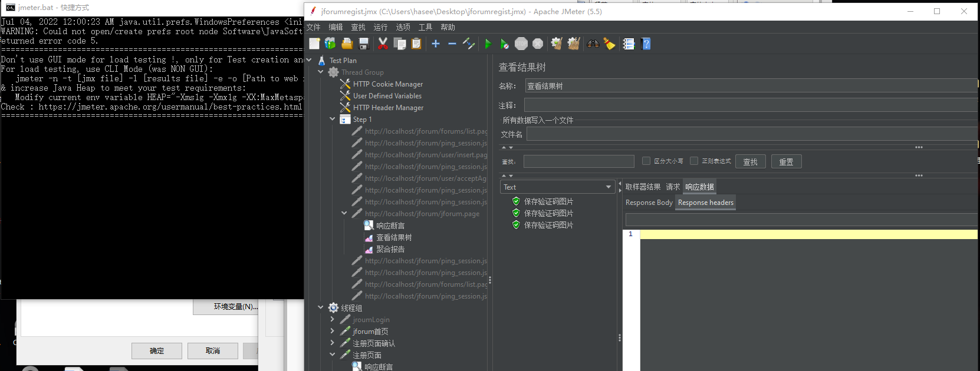Select 查看结果树 node in the tree
This screenshot has height=371, width=980.
[x=394, y=237]
